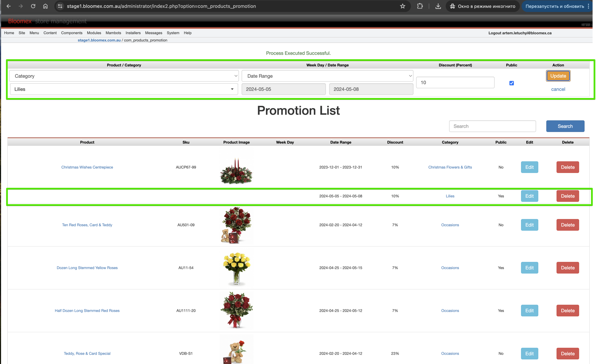The height and width of the screenshot is (364, 596).
Task: Click the orange Update button
Action: 558,76
